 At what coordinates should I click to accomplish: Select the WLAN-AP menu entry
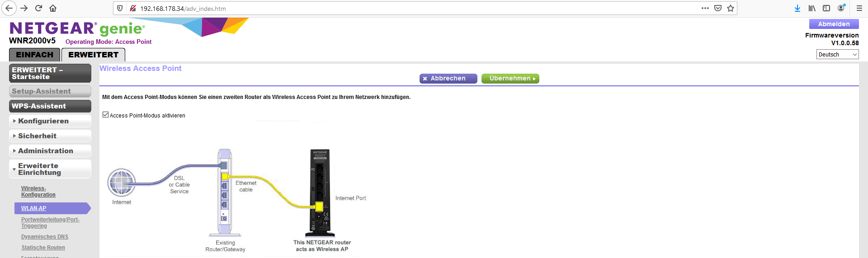point(52,208)
